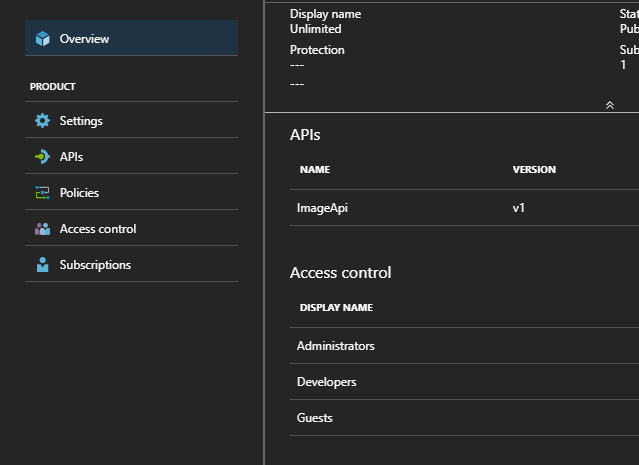Select the Developers group row

[x=464, y=381]
